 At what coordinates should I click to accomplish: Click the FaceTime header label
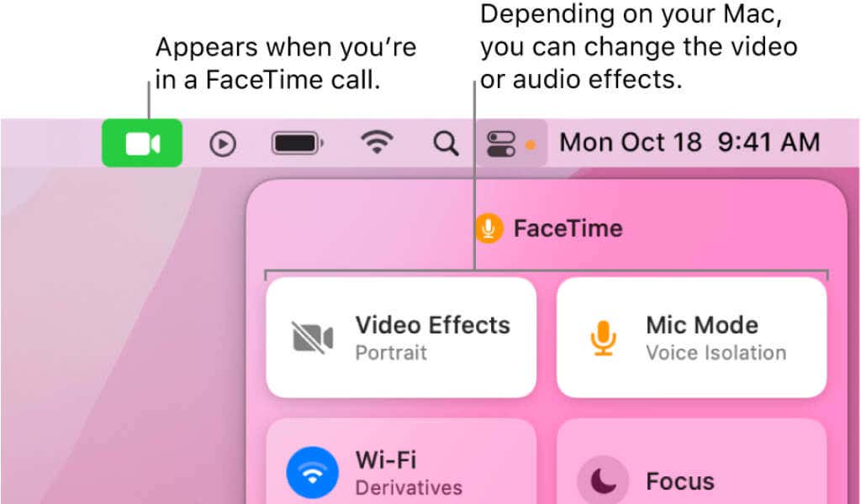(x=568, y=228)
